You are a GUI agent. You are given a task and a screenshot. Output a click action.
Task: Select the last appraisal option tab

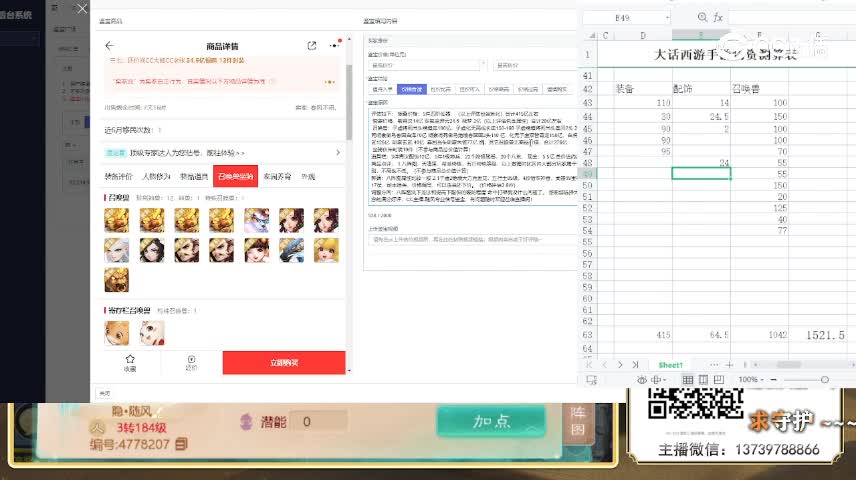557,89
